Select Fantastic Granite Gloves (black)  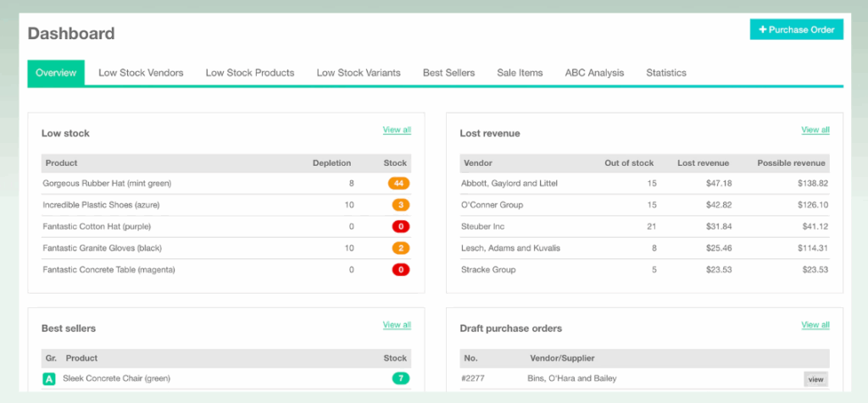[102, 248]
